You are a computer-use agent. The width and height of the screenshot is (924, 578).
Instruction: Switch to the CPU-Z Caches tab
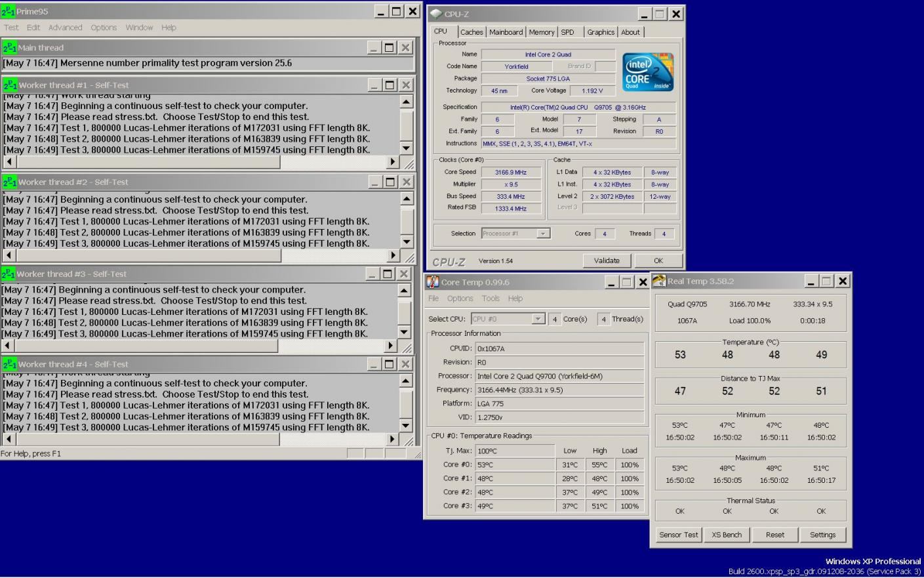coord(472,32)
